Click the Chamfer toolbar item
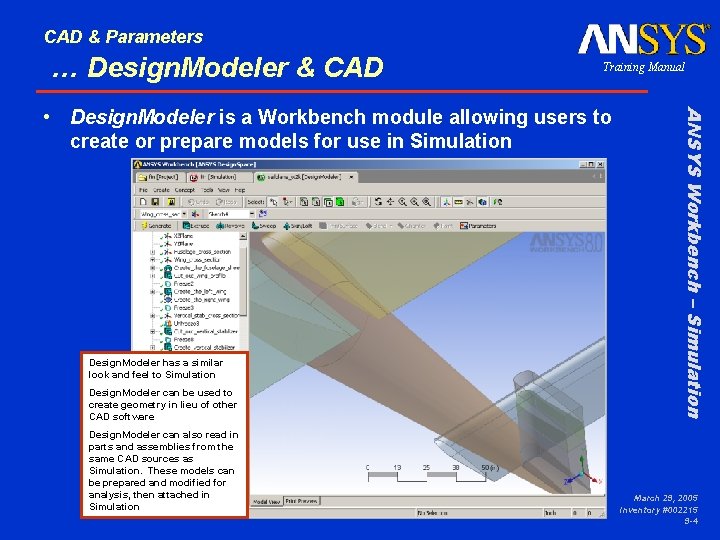 tap(411, 226)
